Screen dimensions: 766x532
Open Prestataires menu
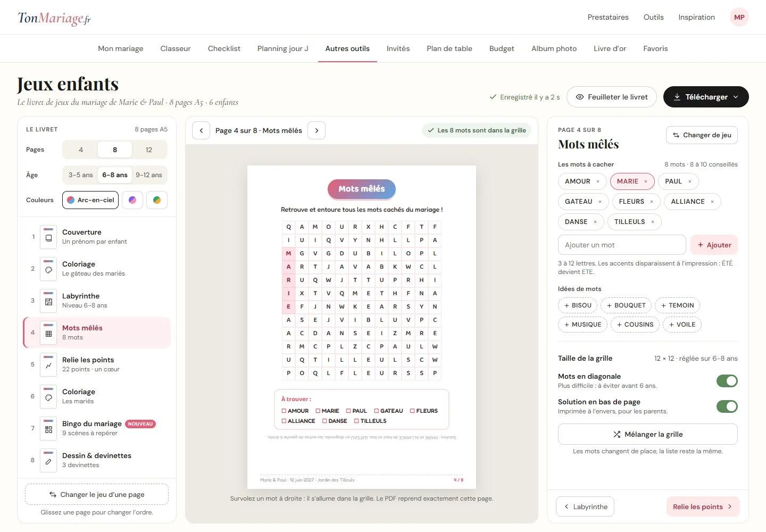pos(608,17)
